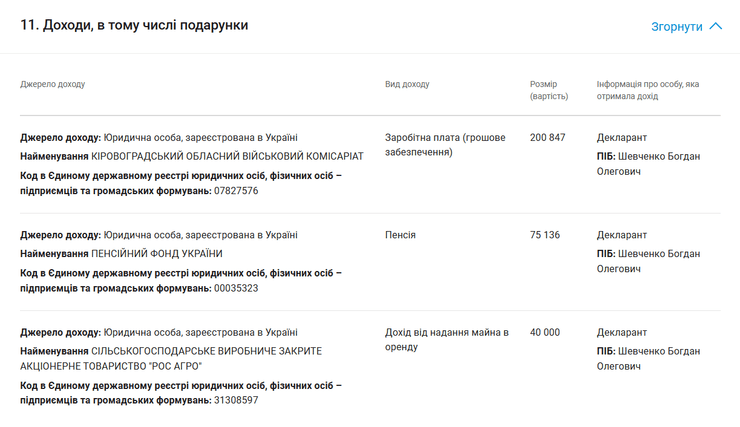Click the amount 40 000

click(x=544, y=332)
